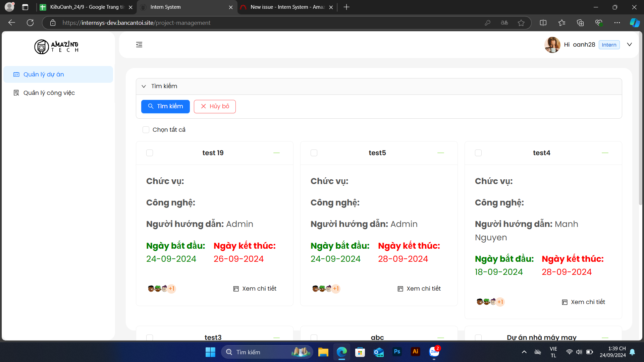Refresh the page with the reload icon

click(x=30, y=23)
